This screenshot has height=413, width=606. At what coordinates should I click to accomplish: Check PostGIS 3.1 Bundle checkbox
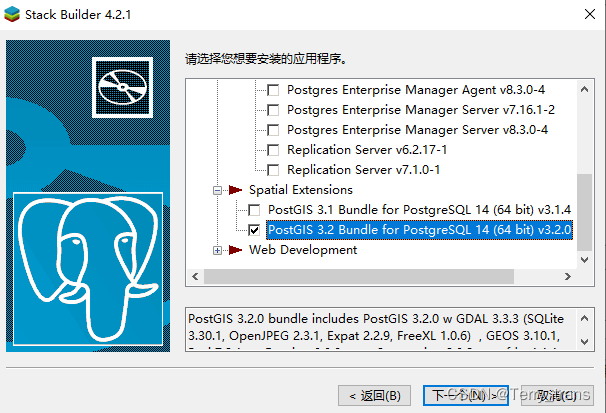(x=254, y=210)
